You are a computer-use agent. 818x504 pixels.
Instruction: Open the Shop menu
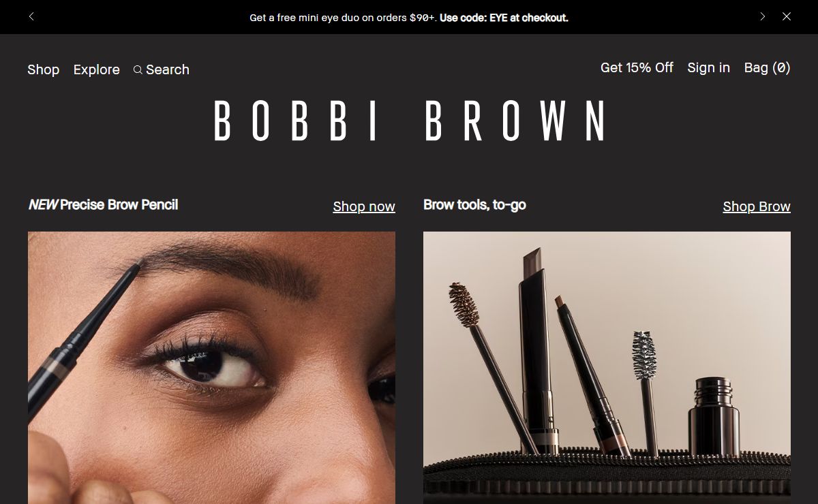(x=44, y=69)
